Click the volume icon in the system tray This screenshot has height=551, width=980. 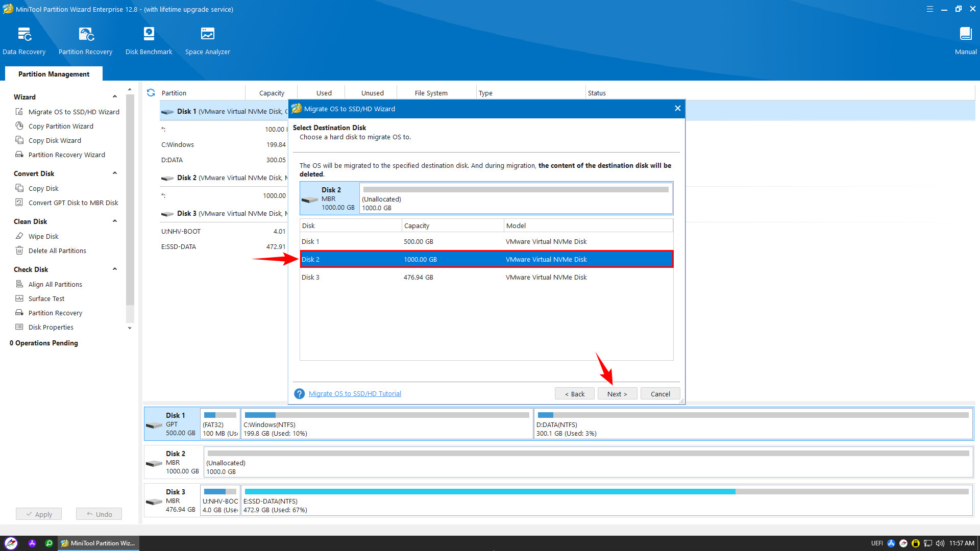(940, 543)
